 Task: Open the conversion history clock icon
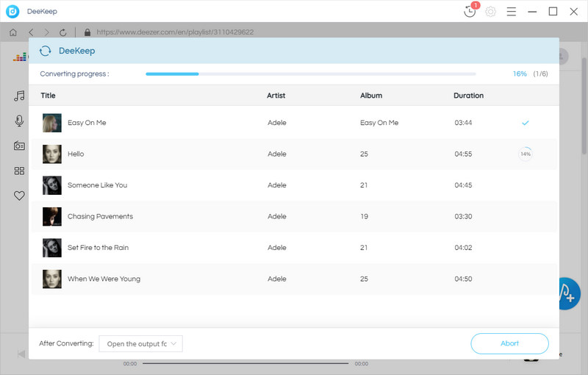pyautogui.click(x=470, y=11)
